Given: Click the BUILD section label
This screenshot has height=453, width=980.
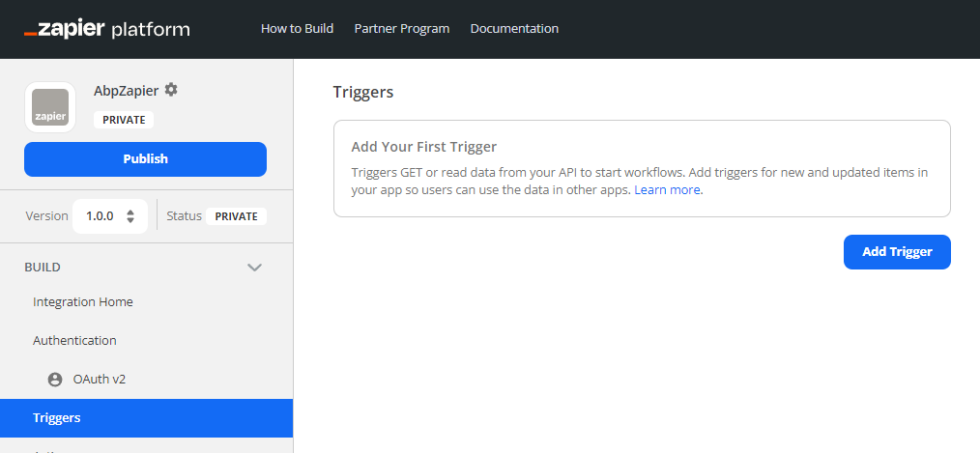Looking at the screenshot, I should coord(43,268).
